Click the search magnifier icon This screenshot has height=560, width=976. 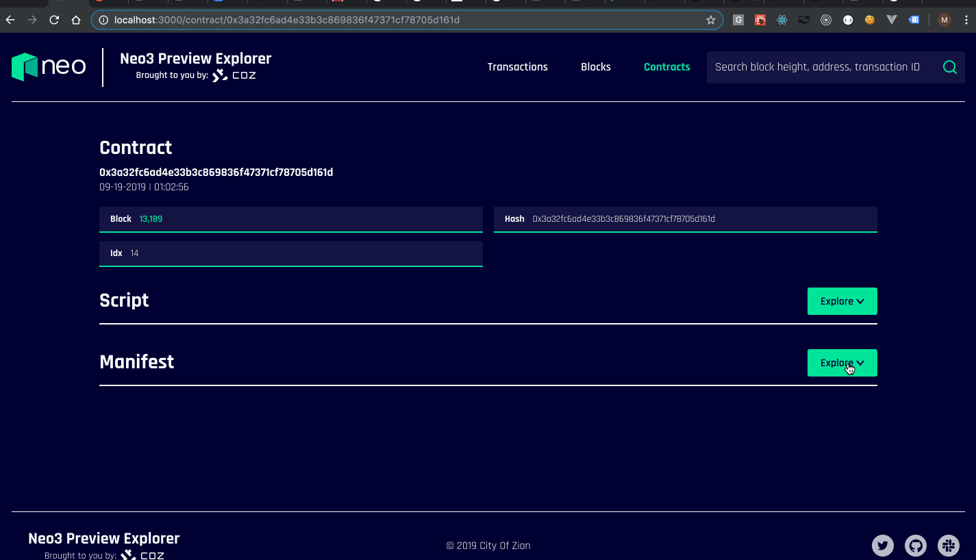(x=949, y=67)
